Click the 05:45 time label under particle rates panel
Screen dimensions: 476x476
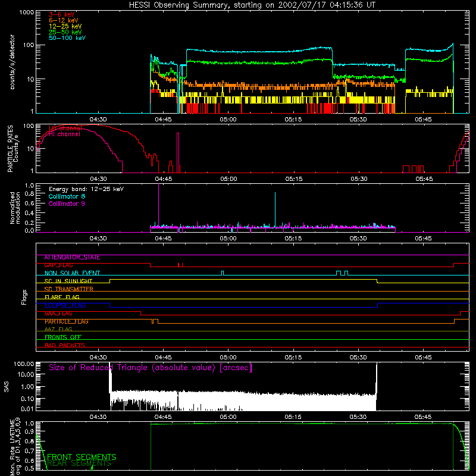(x=424, y=179)
